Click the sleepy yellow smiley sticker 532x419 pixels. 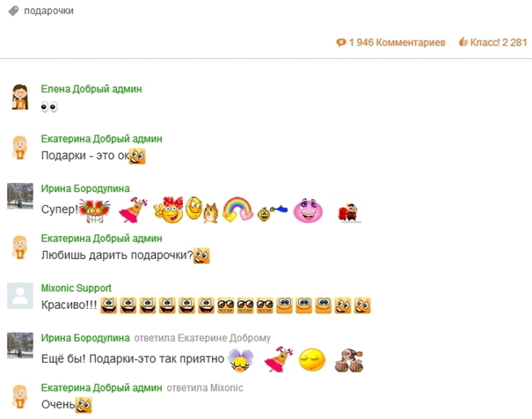coord(312,359)
